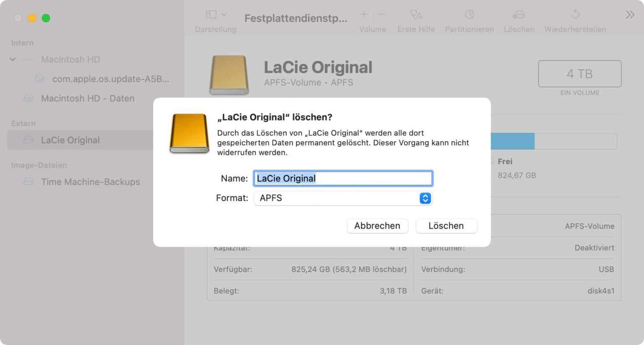The height and width of the screenshot is (345, 644).
Task: Select Macintosh HD - Daten volume
Action: pos(88,98)
